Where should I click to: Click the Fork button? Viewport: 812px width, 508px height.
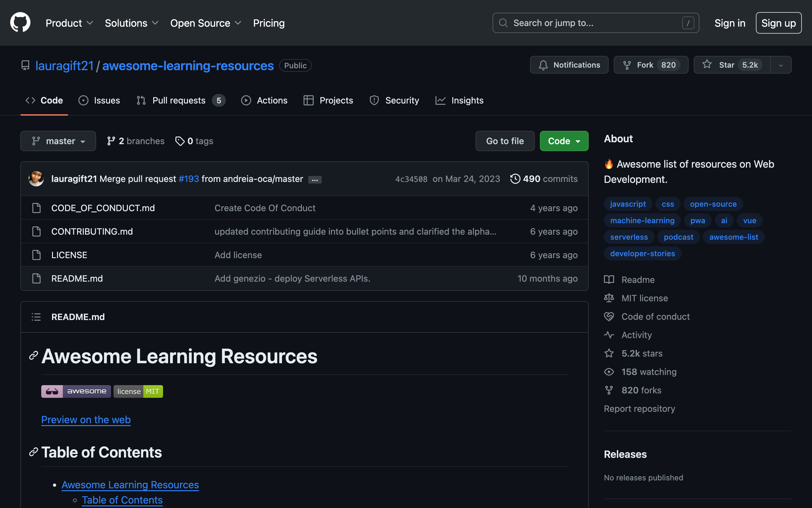(x=651, y=65)
